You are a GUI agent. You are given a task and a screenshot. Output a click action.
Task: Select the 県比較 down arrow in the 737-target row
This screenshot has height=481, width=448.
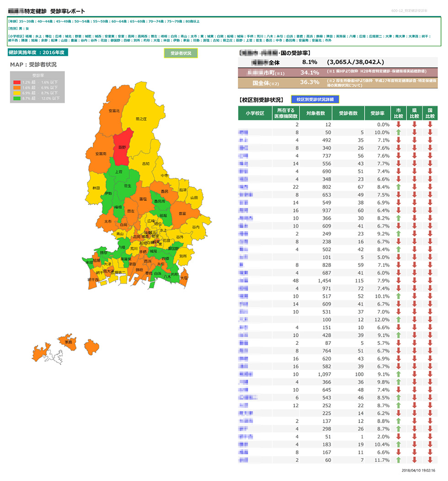(x=414, y=156)
